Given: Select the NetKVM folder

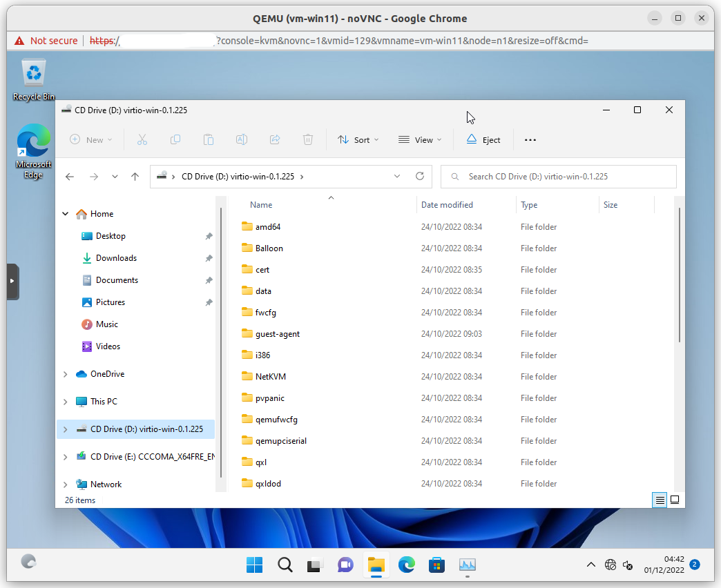Looking at the screenshot, I should pyautogui.click(x=271, y=377).
